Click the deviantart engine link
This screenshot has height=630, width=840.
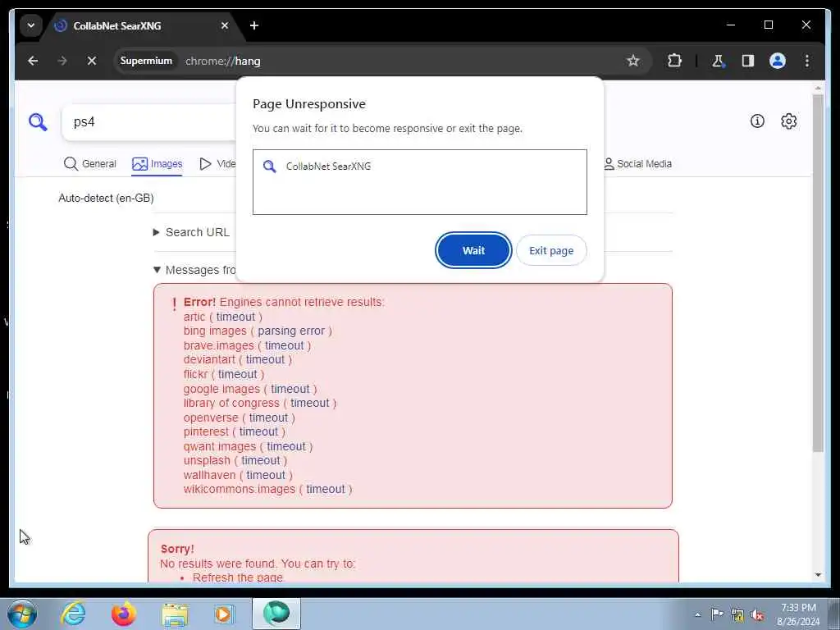pyautogui.click(x=209, y=359)
